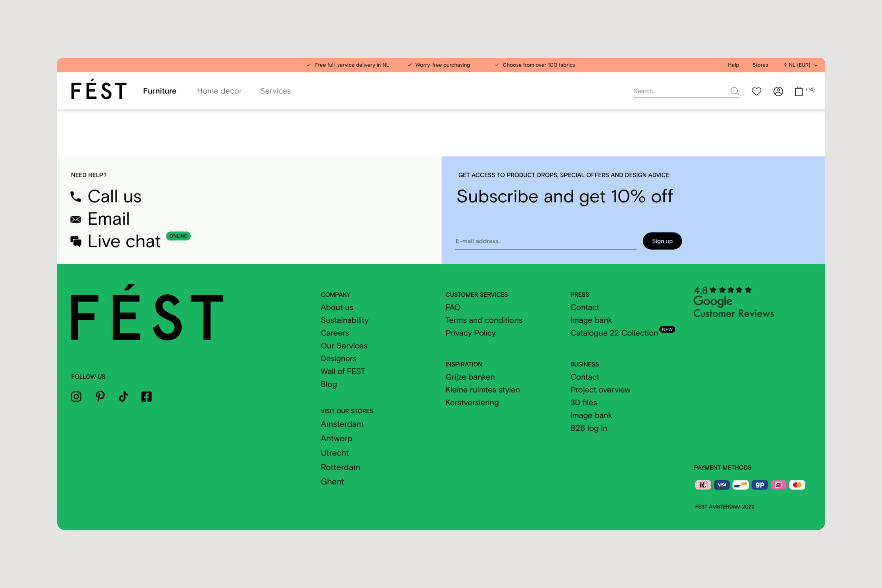Open the wishlist heart icon
This screenshot has height=588, width=882.
[756, 91]
